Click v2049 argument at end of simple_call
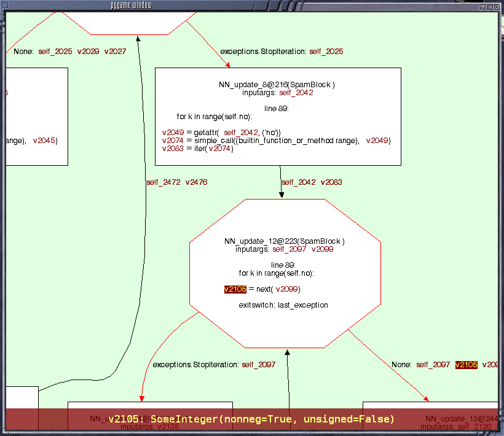 377,141
